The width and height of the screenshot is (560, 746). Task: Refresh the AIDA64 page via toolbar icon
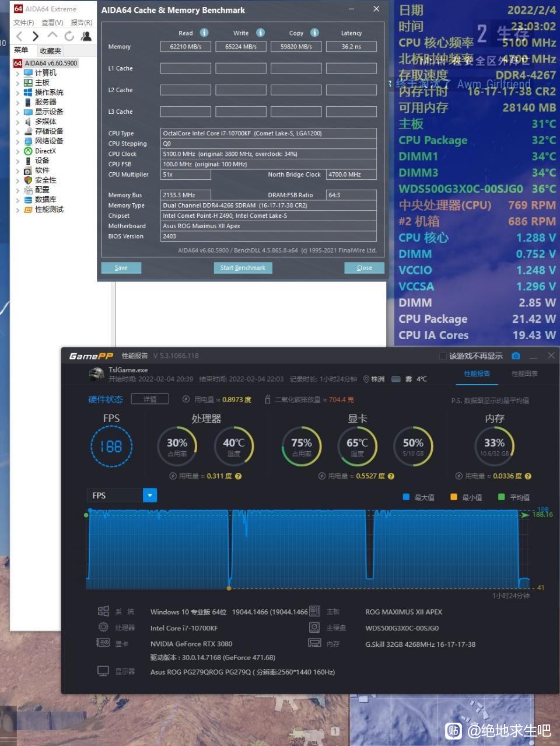pyautogui.click(x=69, y=36)
